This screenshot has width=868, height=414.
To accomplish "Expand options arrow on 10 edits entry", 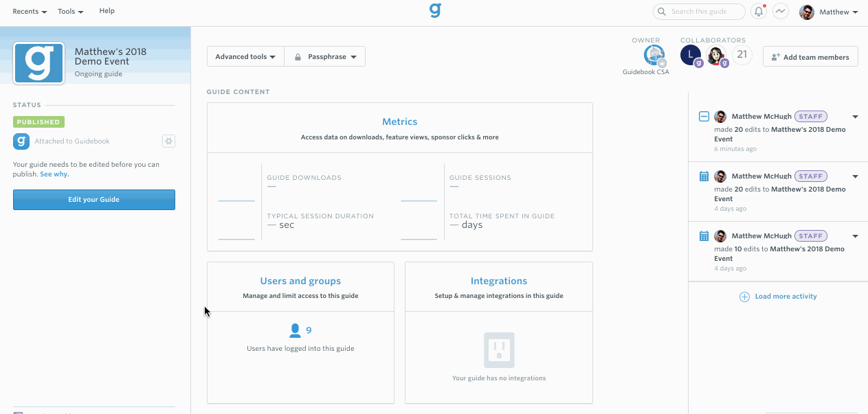I will pos(855,237).
